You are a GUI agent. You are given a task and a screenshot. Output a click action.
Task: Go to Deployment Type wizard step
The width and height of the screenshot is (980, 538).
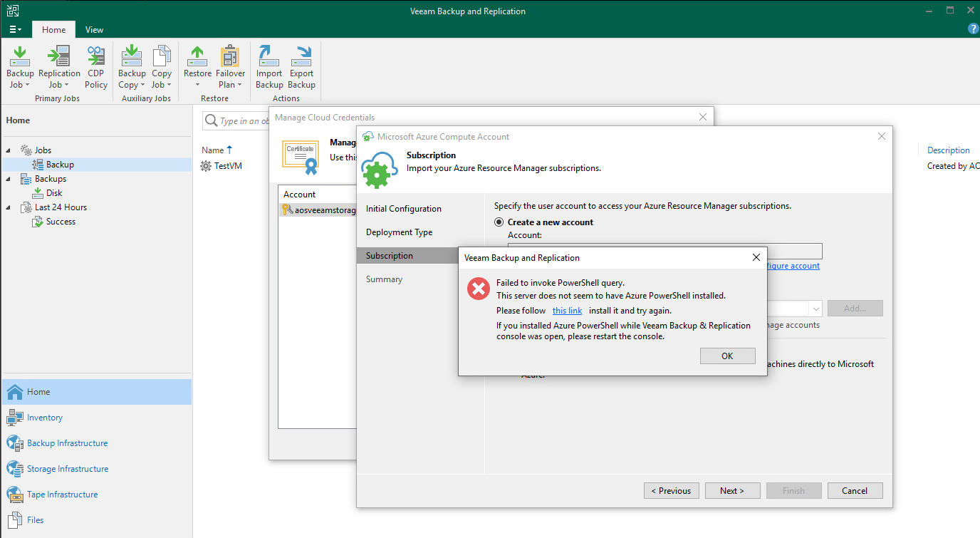(399, 232)
